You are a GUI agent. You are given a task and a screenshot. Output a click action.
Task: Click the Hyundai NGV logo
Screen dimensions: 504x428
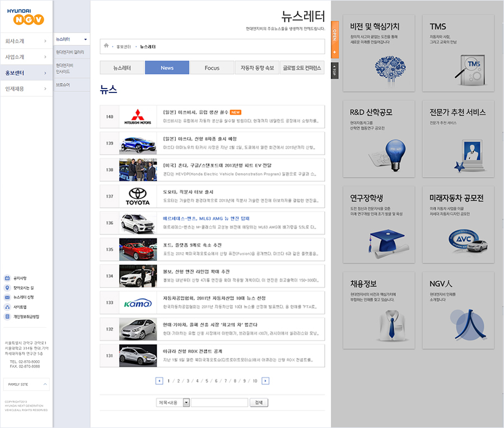point(25,17)
